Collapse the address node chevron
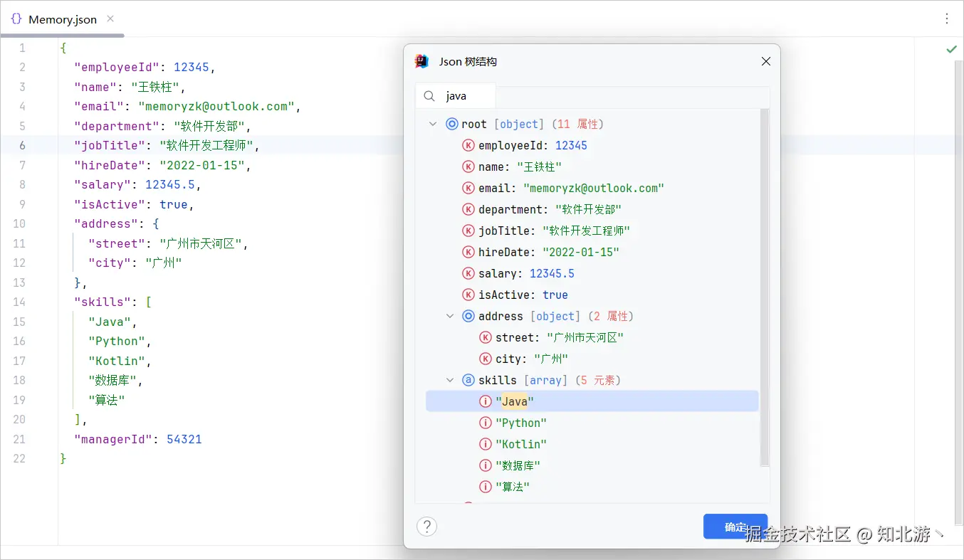 pyautogui.click(x=450, y=316)
